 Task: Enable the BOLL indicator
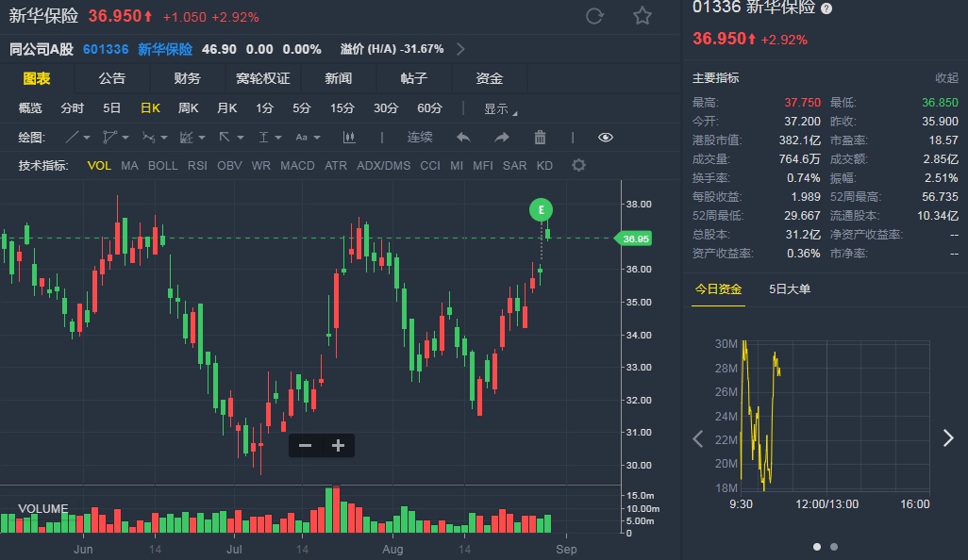click(162, 166)
